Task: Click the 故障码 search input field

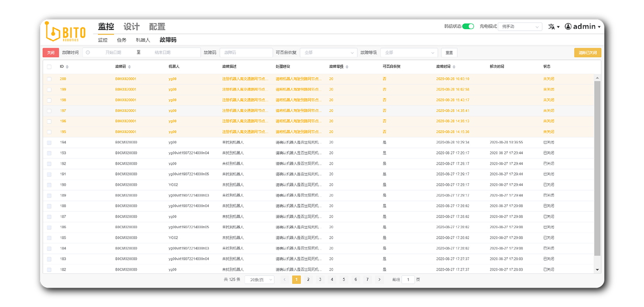Action: pyautogui.click(x=246, y=53)
